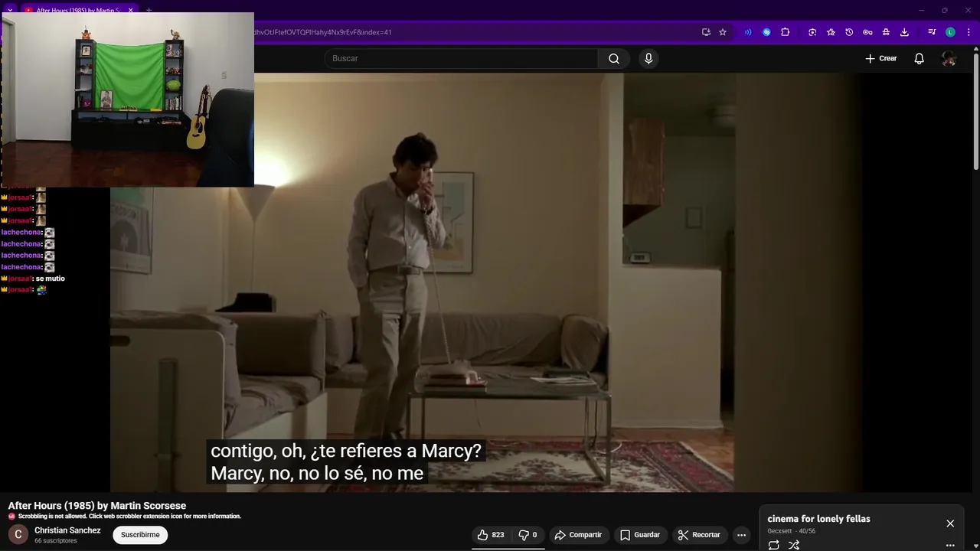This screenshot has height=551, width=980.
Task: Click webcam overlay showing green screen room
Action: click(x=128, y=99)
